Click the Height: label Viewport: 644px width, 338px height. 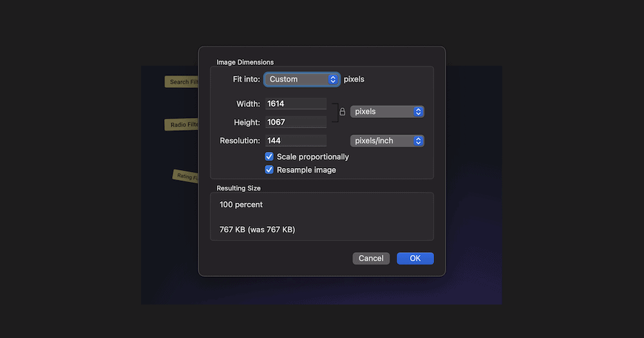click(x=247, y=122)
